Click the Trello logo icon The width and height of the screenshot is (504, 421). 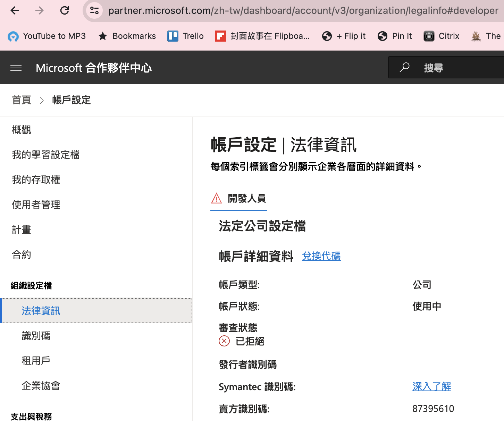173,36
